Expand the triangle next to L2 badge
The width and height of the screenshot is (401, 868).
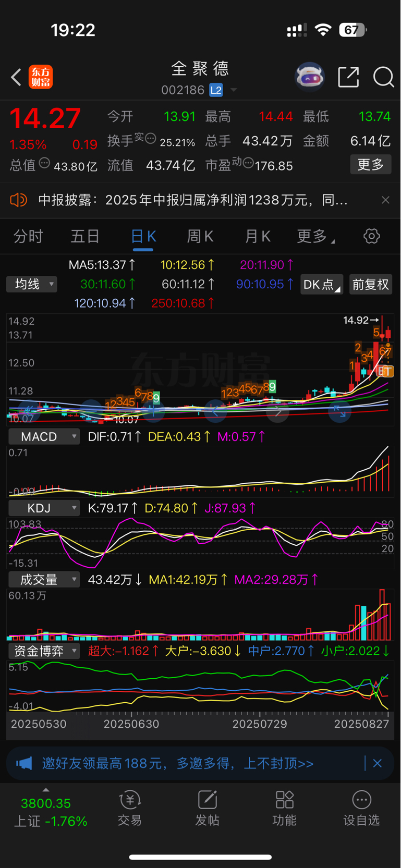tap(234, 90)
